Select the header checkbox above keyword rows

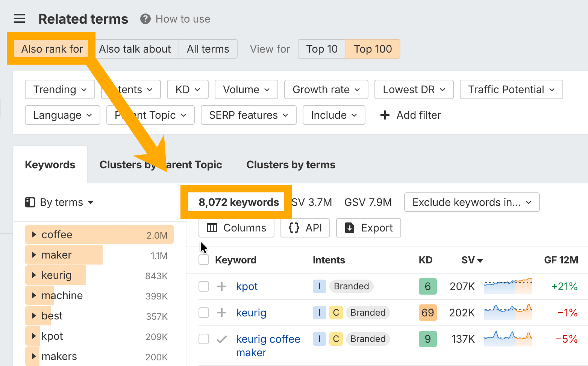point(203,260)
